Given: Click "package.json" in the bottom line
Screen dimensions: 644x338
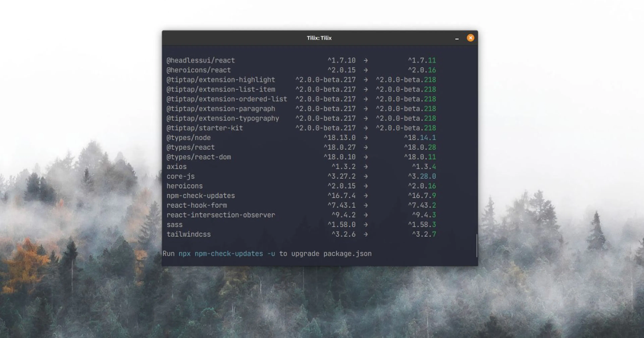Looking at the screenshot, I should coord(347,254).
